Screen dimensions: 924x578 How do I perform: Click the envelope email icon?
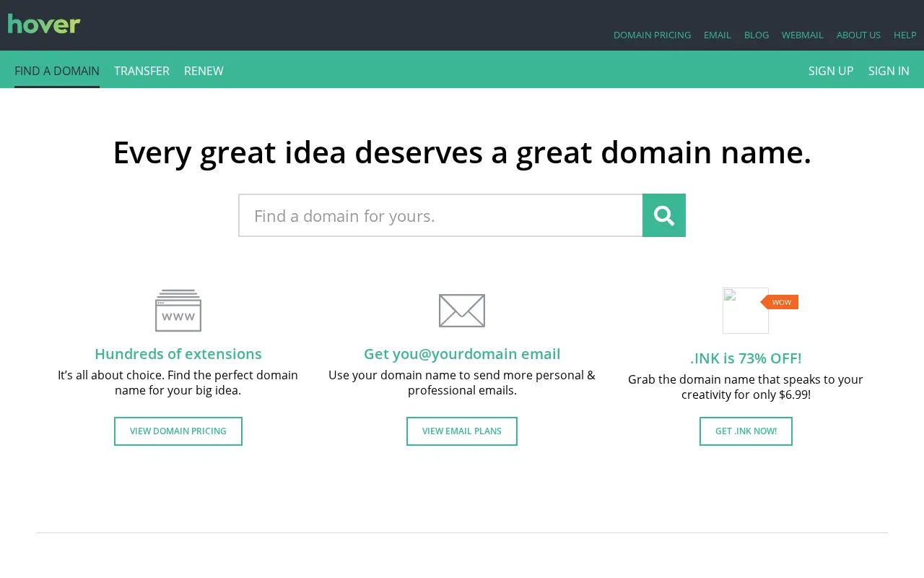pos(462,311)
